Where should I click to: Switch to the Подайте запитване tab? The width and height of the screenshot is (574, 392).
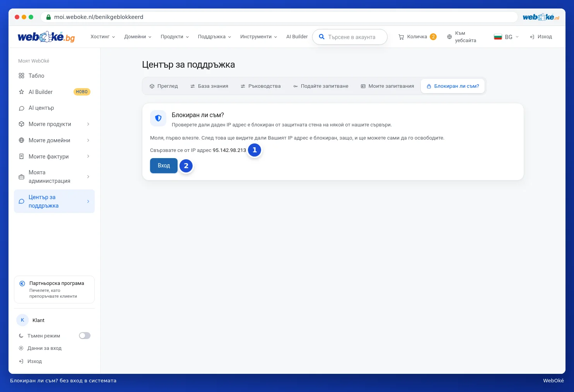[321, 86]
